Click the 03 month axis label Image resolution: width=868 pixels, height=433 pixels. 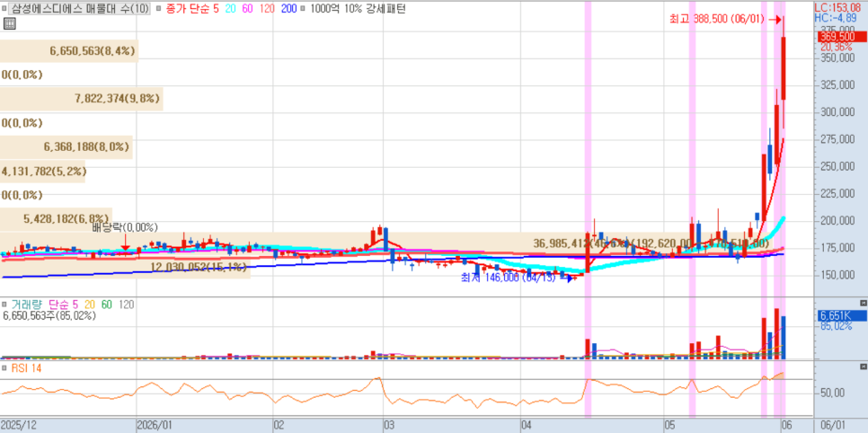(389, 425)
